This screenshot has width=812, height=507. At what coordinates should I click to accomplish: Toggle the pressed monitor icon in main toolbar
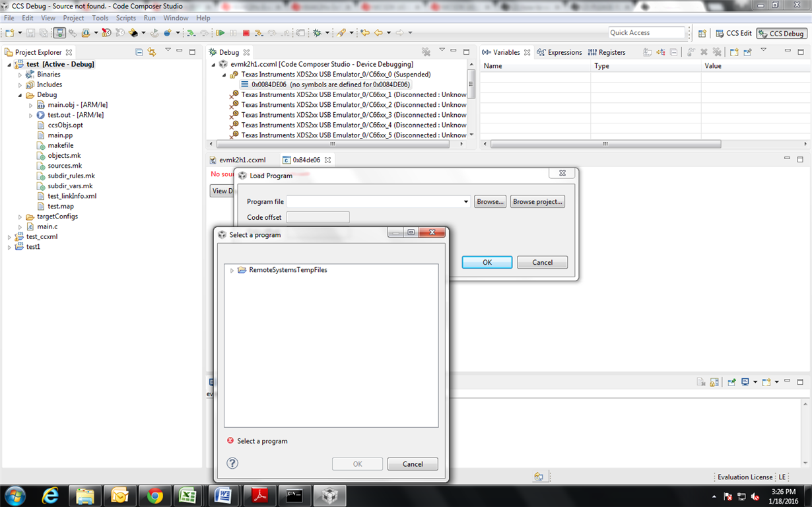click(x=59, y=32)
